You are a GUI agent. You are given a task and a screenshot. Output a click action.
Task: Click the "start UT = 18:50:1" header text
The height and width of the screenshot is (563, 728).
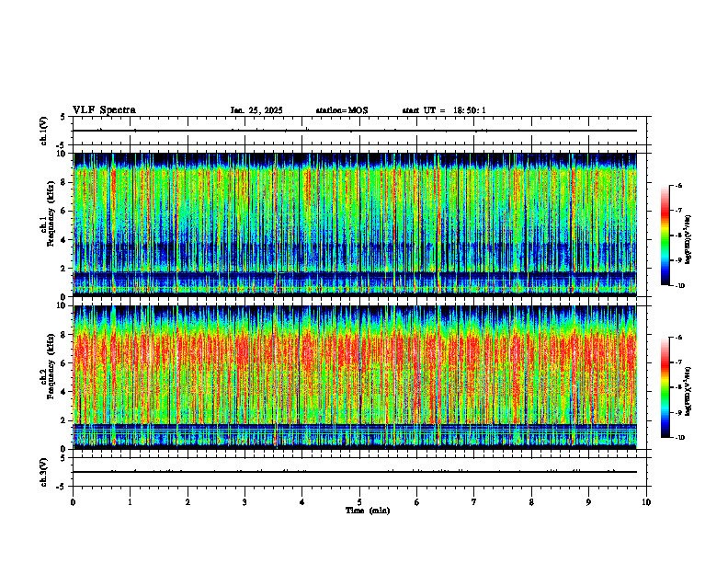[444, 110]
